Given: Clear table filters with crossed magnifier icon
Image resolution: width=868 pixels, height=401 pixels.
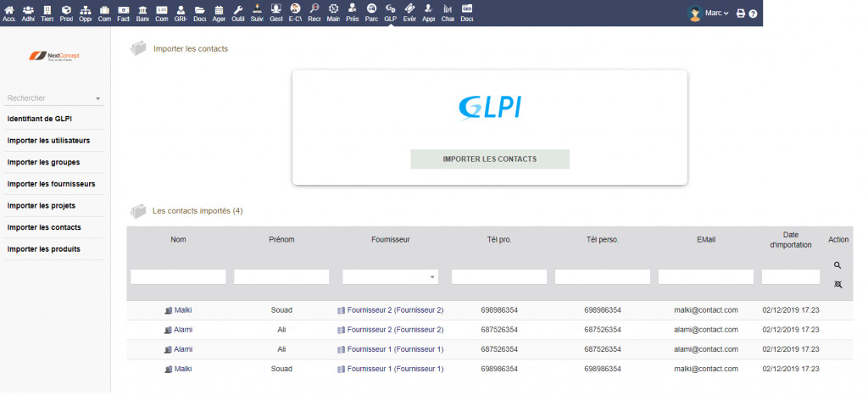Looking at the screenshot, I should tap(837, 284).
